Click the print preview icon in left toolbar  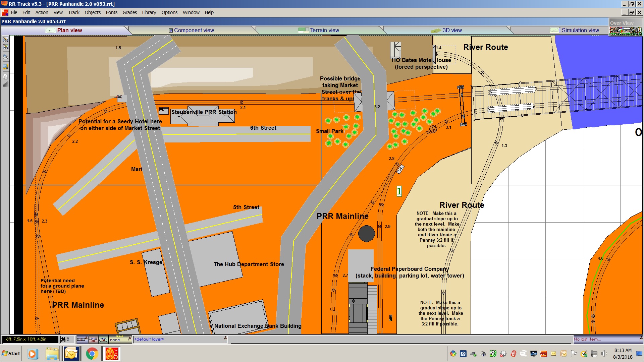pyautogui.click(x=6, y=57)
